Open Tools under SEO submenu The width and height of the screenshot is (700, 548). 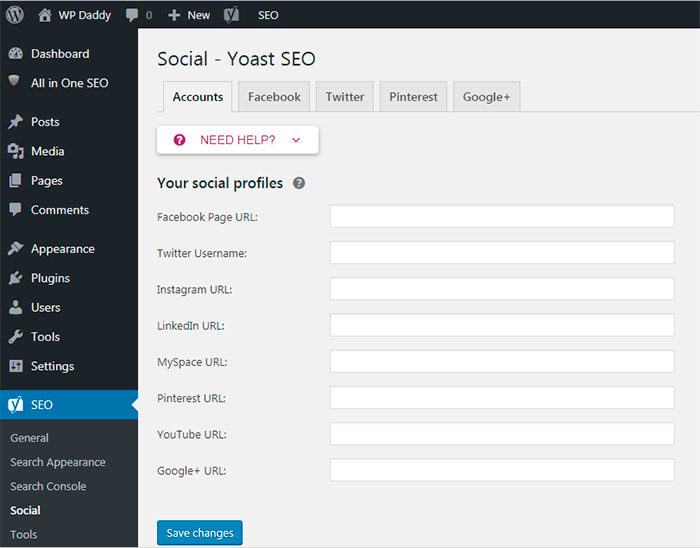(x=24, y=534)
